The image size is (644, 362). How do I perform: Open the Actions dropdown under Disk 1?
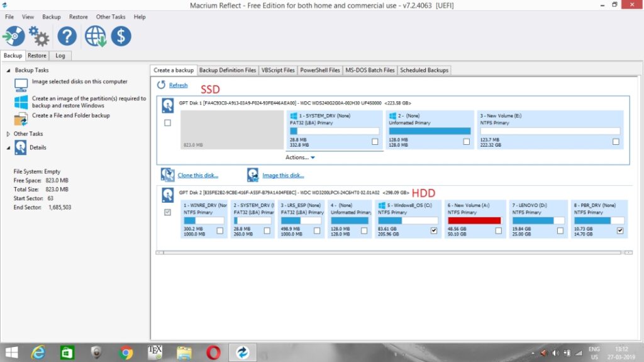(x=300, y=157)
